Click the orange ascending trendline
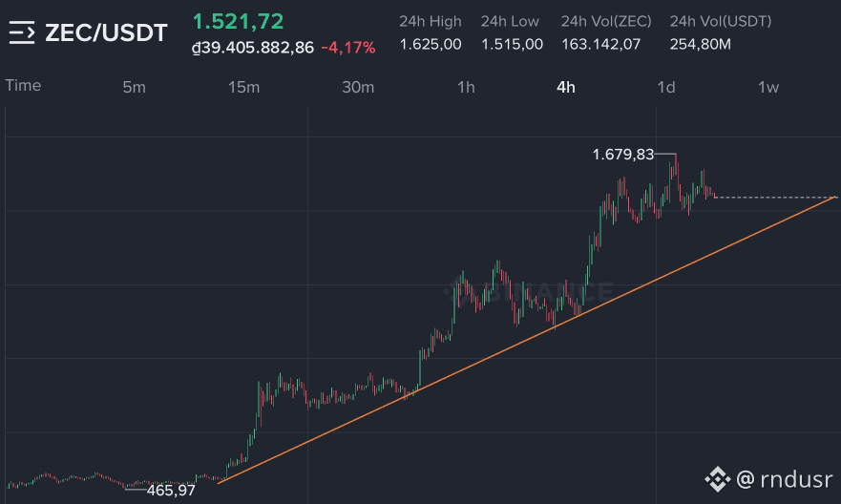Image resolution: width=841 pixels, height=504 pixels. coord(527,340)
